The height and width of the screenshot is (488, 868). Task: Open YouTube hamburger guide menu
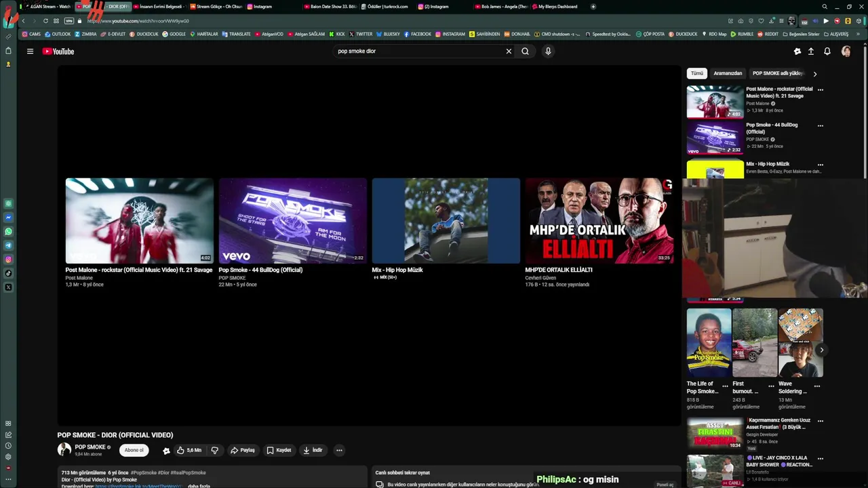30,52
